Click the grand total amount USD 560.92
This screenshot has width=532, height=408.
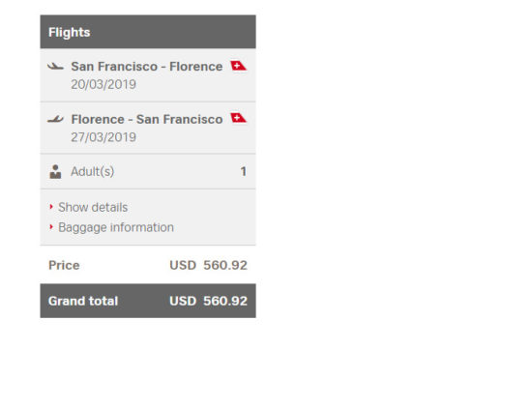pyautogui.click(x=208, y=301)
